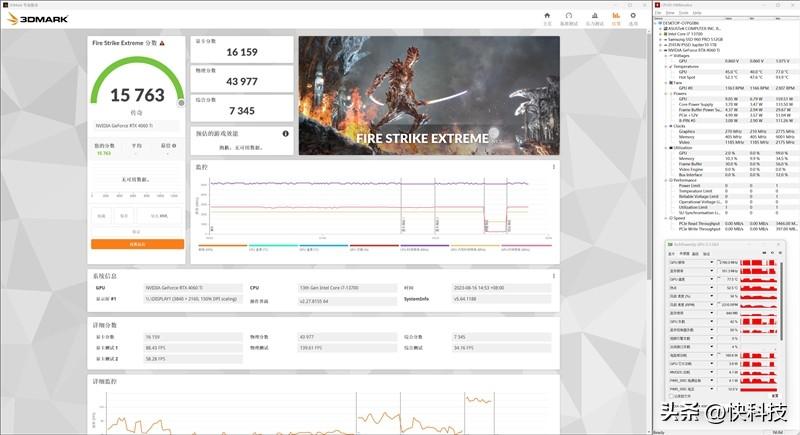This screenshot has height=435, width=800.
Task: Click the GPU-Z refresh icon
Action: pyautogui.click(x=772, y=253)
